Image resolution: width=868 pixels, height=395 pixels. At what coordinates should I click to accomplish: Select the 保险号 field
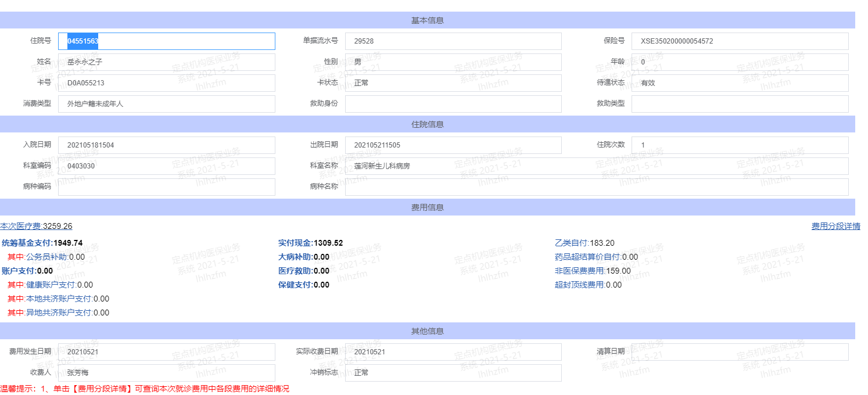click(740, 41)
